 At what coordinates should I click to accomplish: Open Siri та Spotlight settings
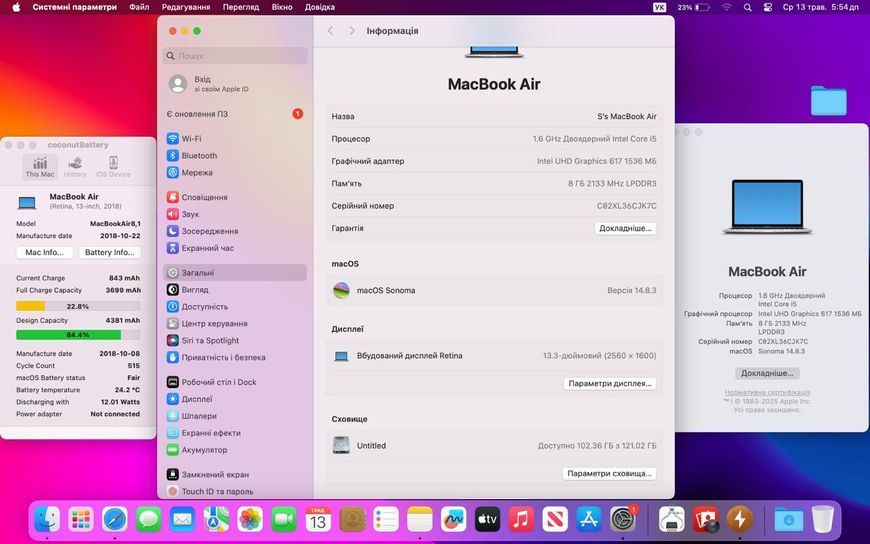pos(236,340)
